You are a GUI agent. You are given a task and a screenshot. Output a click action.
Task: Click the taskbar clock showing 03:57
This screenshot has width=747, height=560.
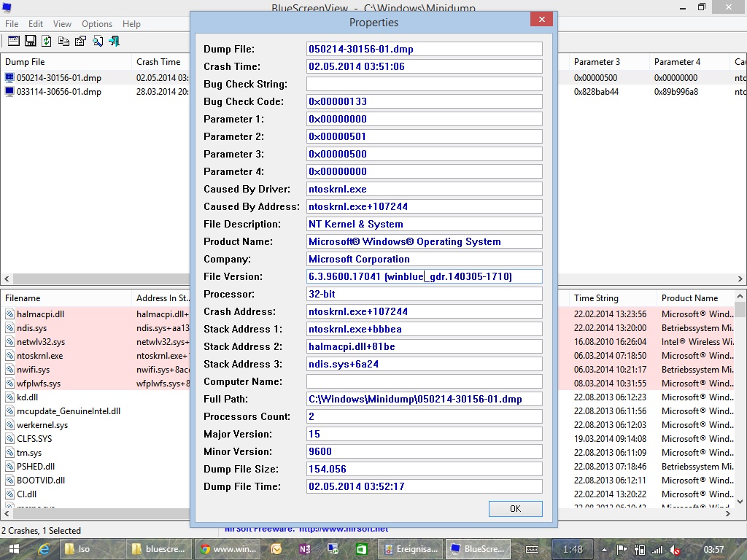[x=713, y=550]
